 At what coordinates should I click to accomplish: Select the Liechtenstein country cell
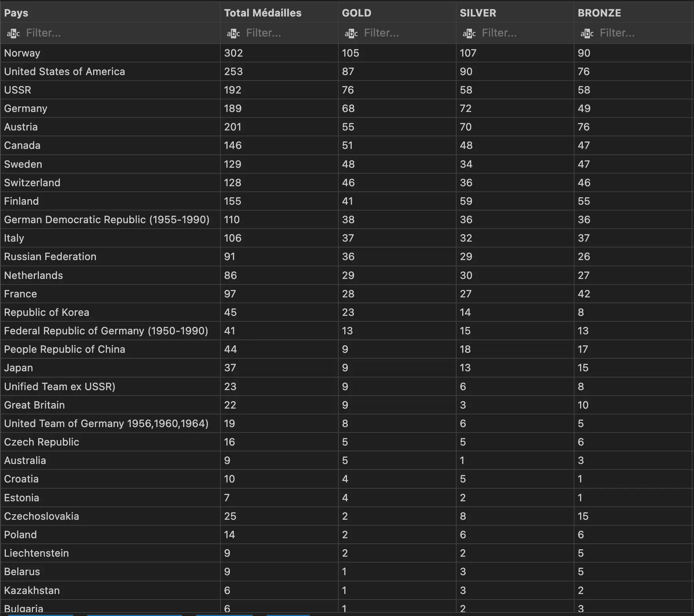[110, 553]
